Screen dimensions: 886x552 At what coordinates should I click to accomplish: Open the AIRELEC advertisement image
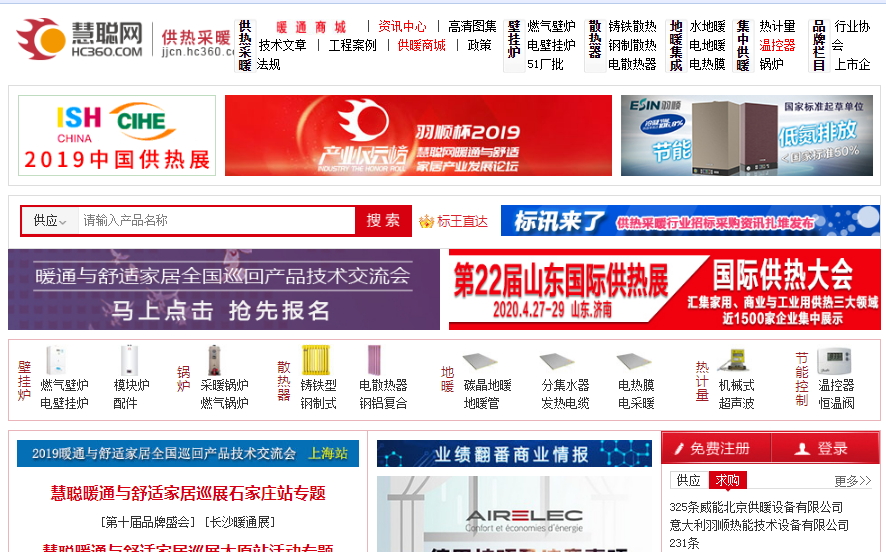pos(514,514)
